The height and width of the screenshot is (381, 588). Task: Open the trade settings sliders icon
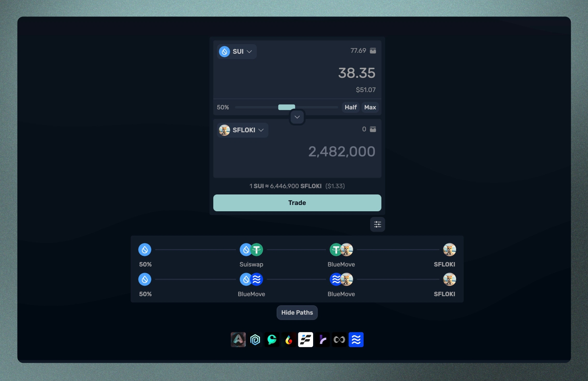[x=377, y=224]
